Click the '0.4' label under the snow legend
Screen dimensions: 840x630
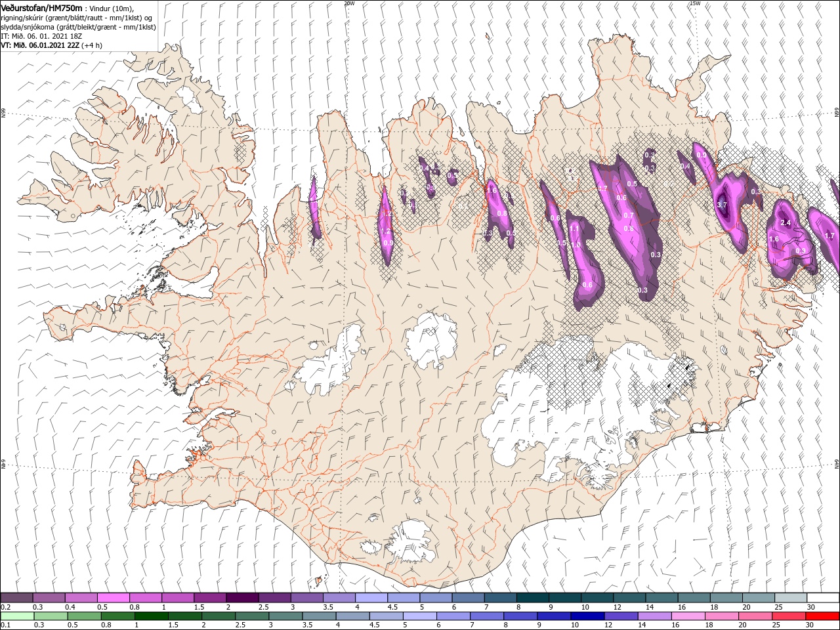70,607
